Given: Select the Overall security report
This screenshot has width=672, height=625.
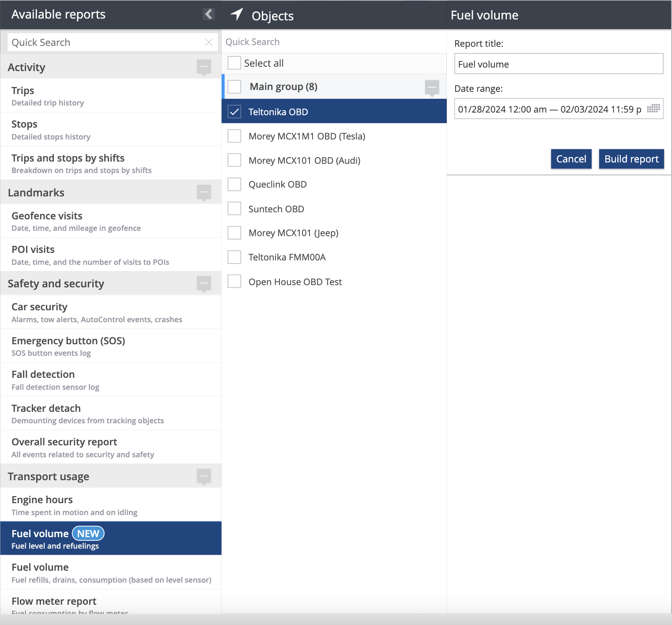Looking at the screenshot, I should tap(111, 448).
